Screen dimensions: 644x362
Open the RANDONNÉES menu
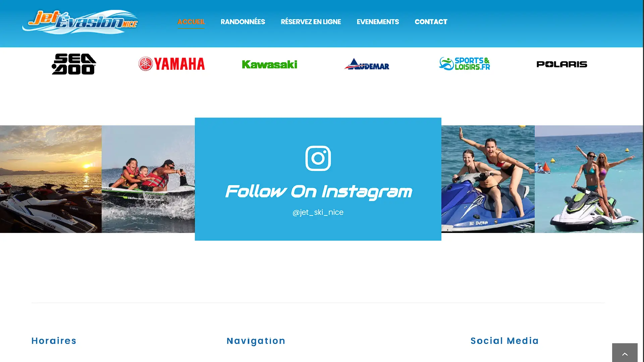point(243,22)
